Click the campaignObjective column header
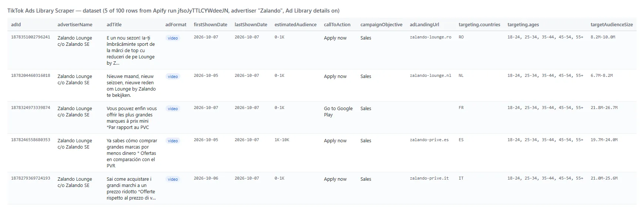This screenshot has width=644, height=211. click(381, 25)
